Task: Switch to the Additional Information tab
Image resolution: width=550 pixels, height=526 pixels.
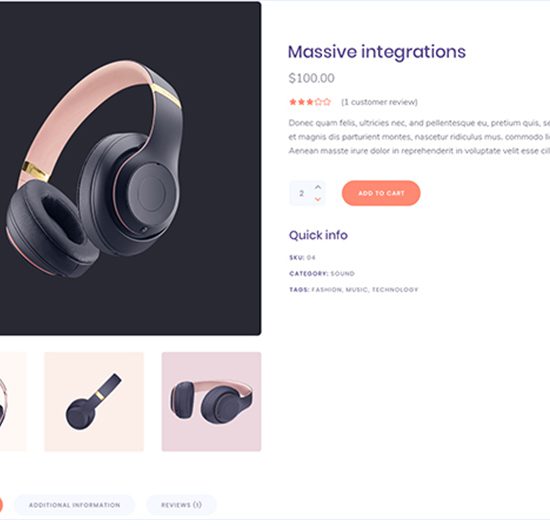Action: point(74,505)
